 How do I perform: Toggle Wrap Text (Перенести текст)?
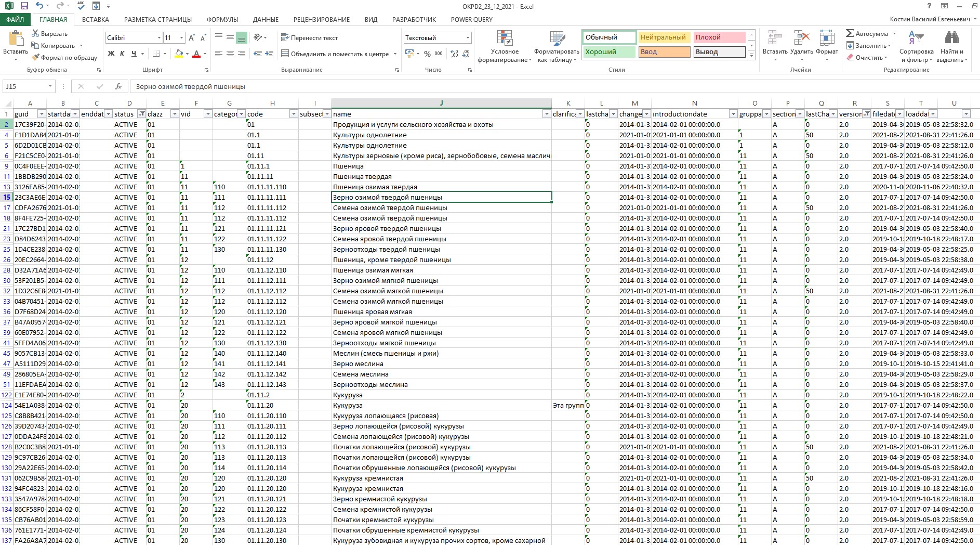click(309, 37)
